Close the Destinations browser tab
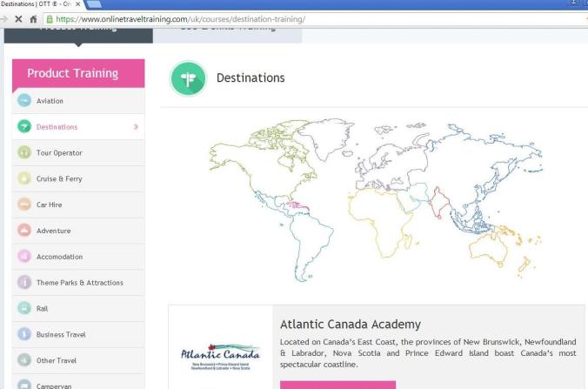588x389 pixels. 78,4
